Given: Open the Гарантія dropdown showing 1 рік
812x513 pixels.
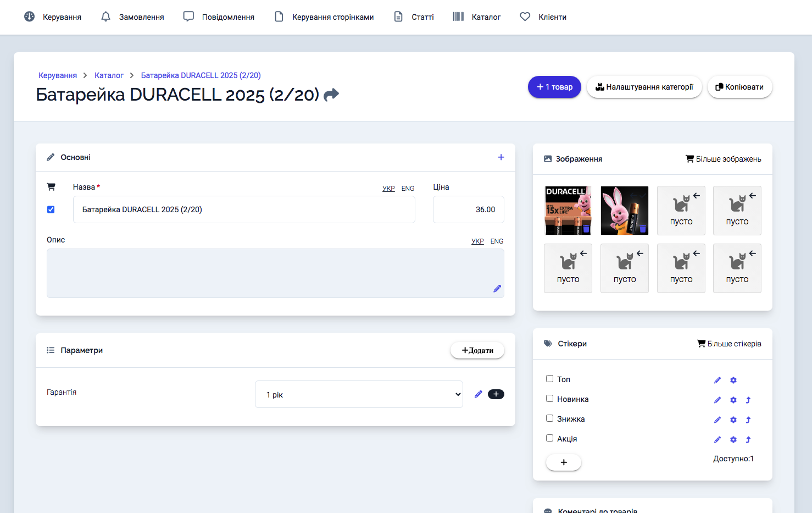Looking at the screenshot, I should click(x=359, y=394).
